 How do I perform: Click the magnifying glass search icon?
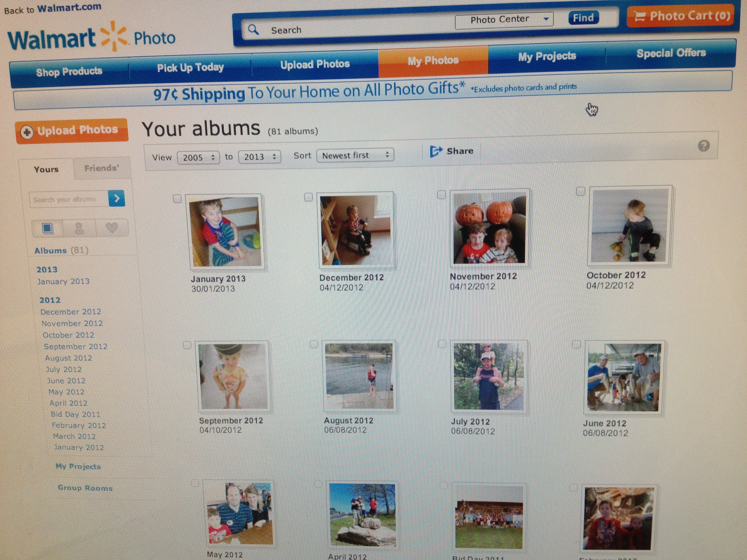253,30
